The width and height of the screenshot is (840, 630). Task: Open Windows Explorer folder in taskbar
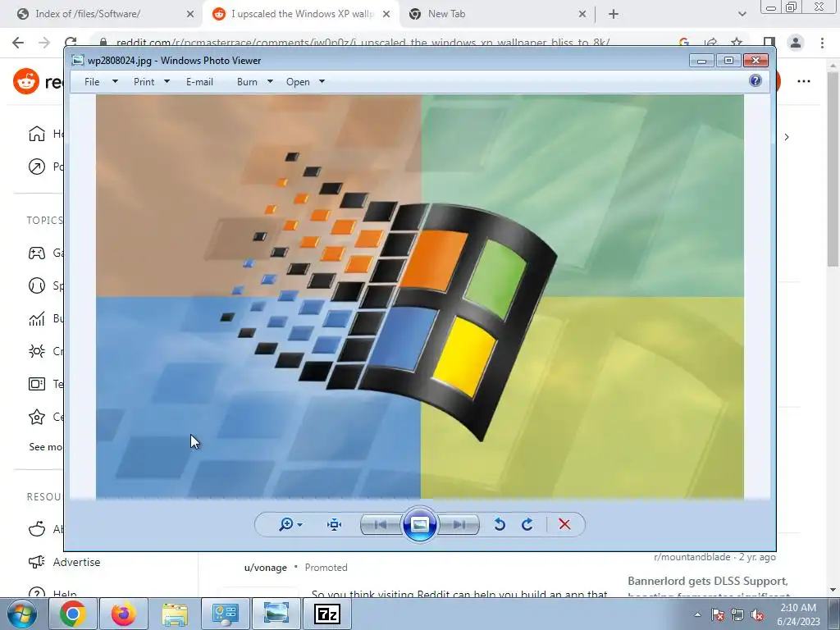[x=174, y=614]
